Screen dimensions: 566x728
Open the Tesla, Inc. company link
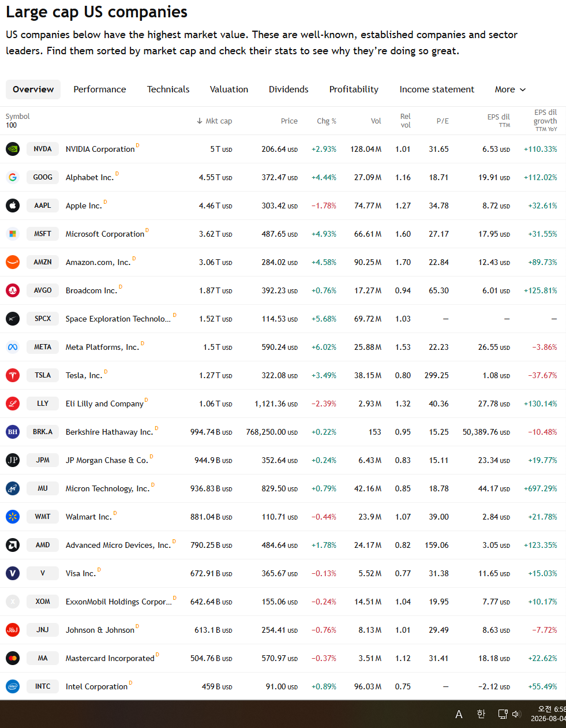84,376
